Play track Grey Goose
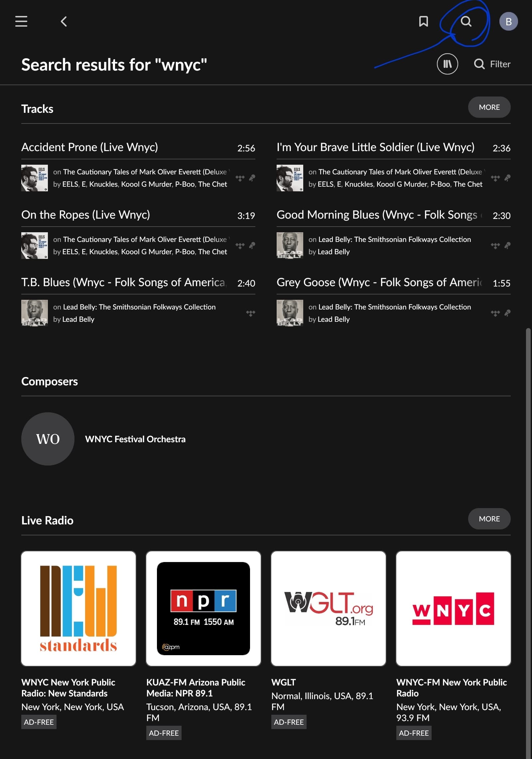Screen dimensions: 532x759 pyautogui.click(x=379, y=282)
